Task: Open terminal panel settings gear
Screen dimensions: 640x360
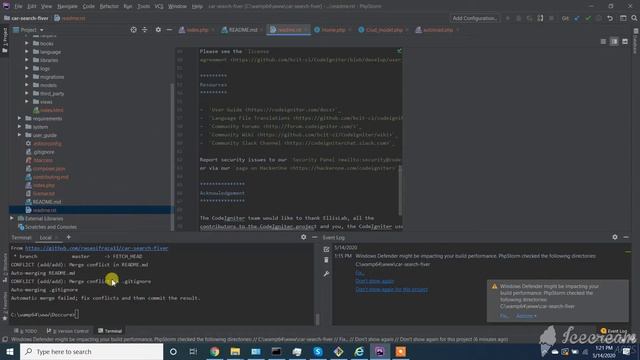Action: click(x=303, y=237)
